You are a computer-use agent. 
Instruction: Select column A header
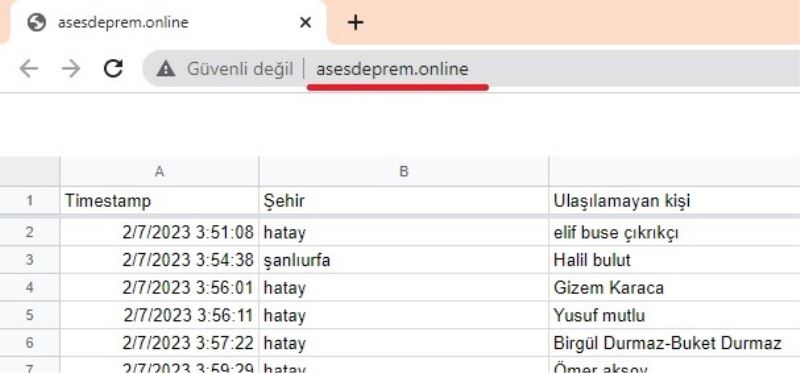point(159,171)
